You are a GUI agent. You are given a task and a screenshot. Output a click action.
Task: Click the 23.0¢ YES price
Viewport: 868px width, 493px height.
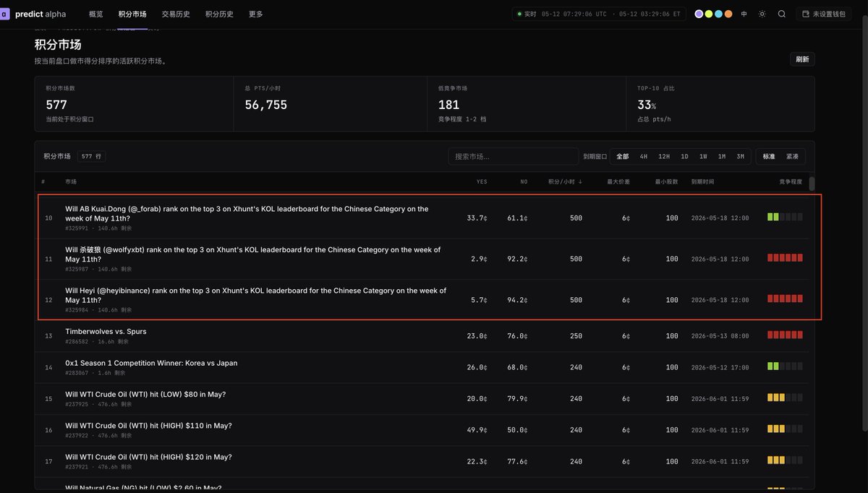coord(476,335)
